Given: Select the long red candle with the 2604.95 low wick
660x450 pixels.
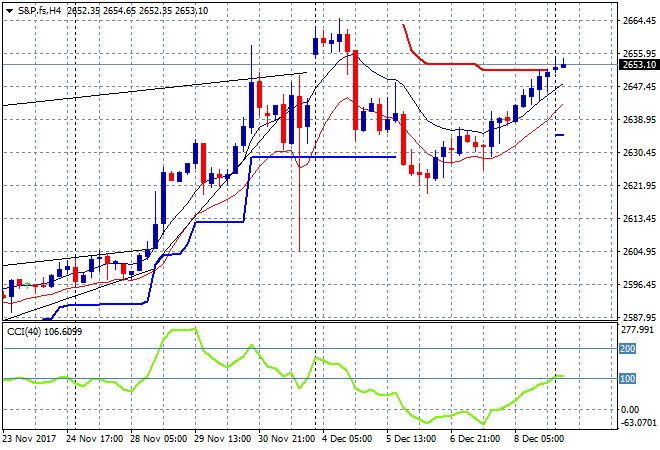Looking at the screenshot, I should pyautogui.click(x=299, y=112).
